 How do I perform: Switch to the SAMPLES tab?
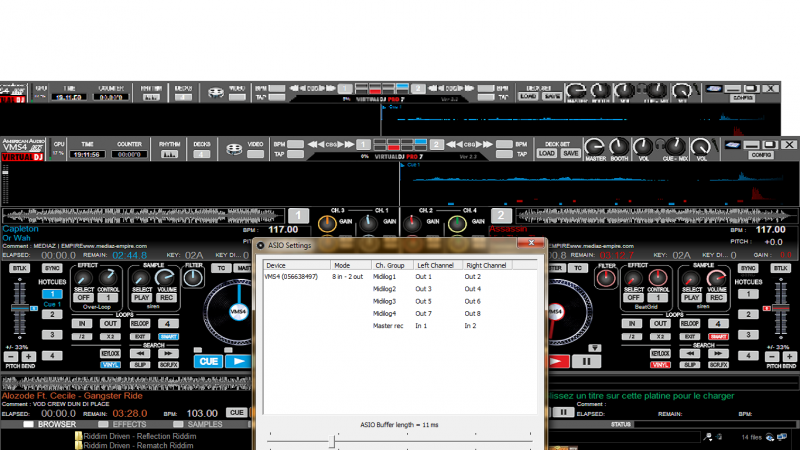tap(198, 424)
